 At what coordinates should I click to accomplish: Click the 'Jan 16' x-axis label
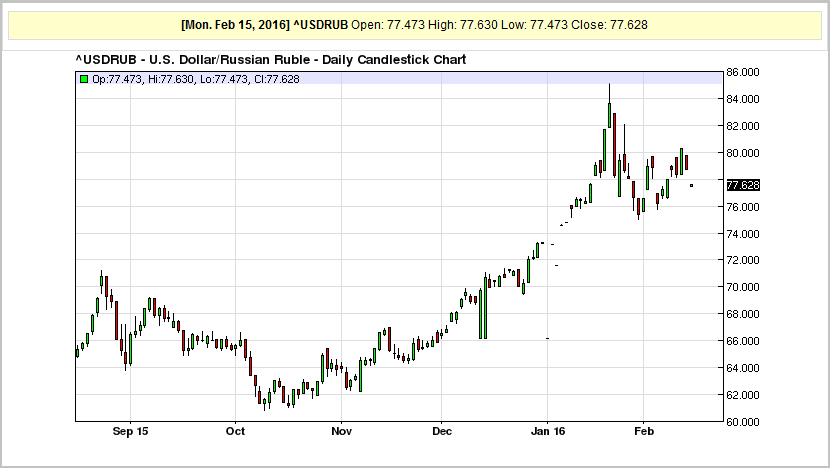(x=548, y=431)
